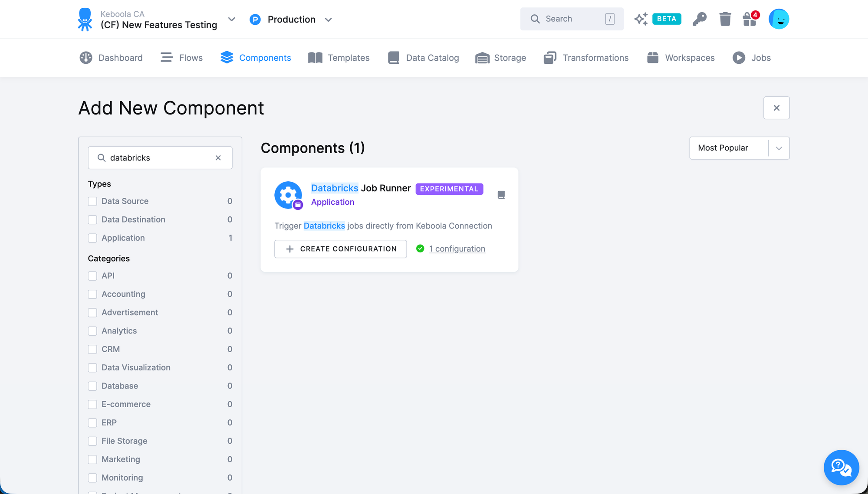The height and width of the screenshot is (494, 868).
Task: Check the Application type filter
Action: pyautogui.click(x=92, y=238)
